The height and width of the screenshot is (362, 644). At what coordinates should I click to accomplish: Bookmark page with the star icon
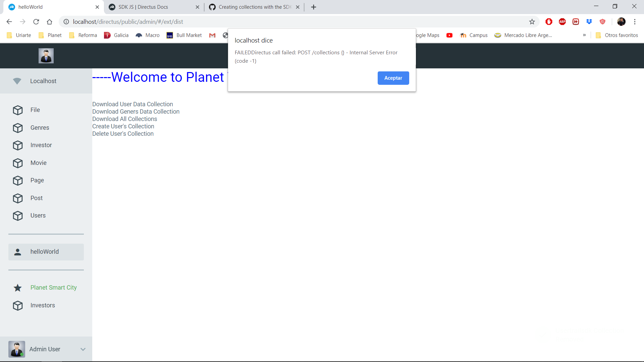tap(532, 22)
